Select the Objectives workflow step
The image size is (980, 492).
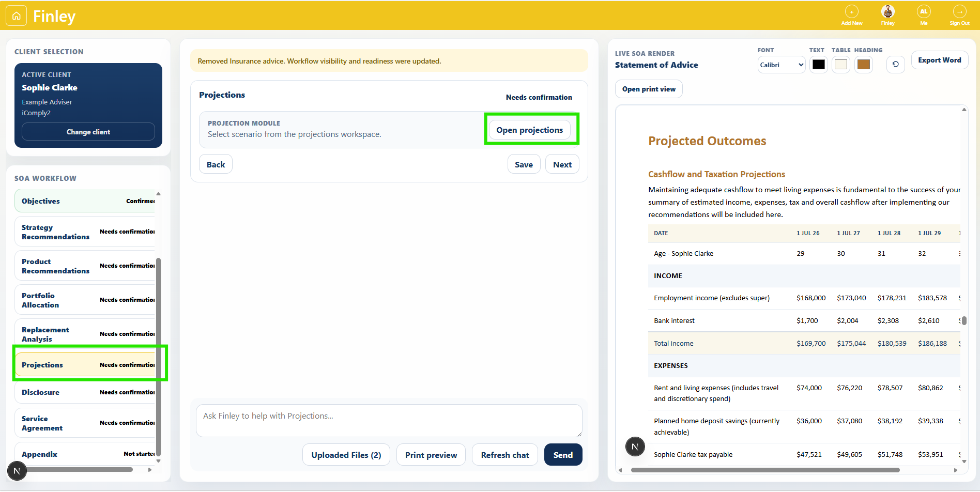(x=85, y=201)
